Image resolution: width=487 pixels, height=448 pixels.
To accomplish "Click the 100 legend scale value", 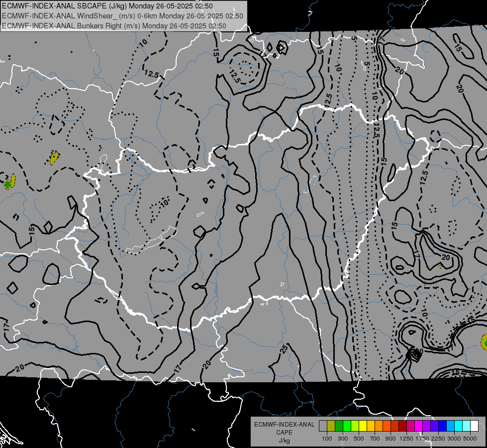I will tap(327, 439).
